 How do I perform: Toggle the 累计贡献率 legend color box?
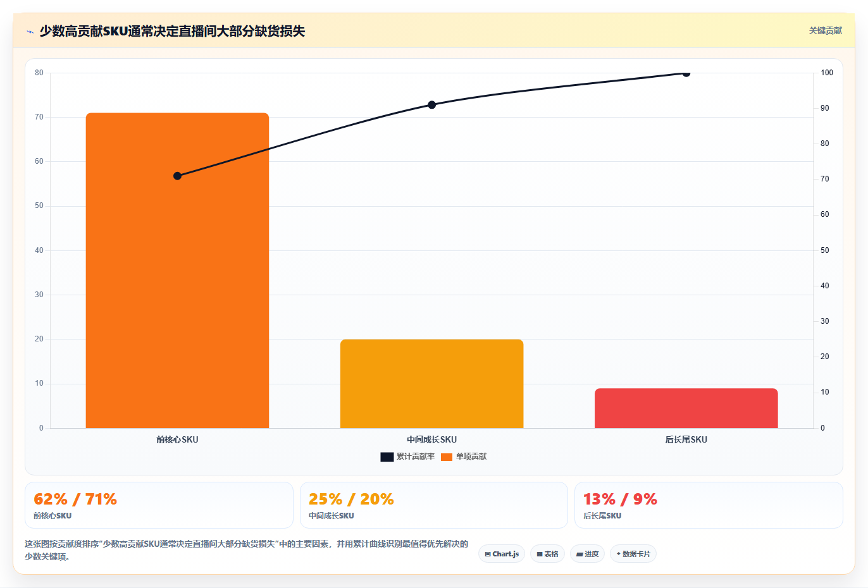387,457
